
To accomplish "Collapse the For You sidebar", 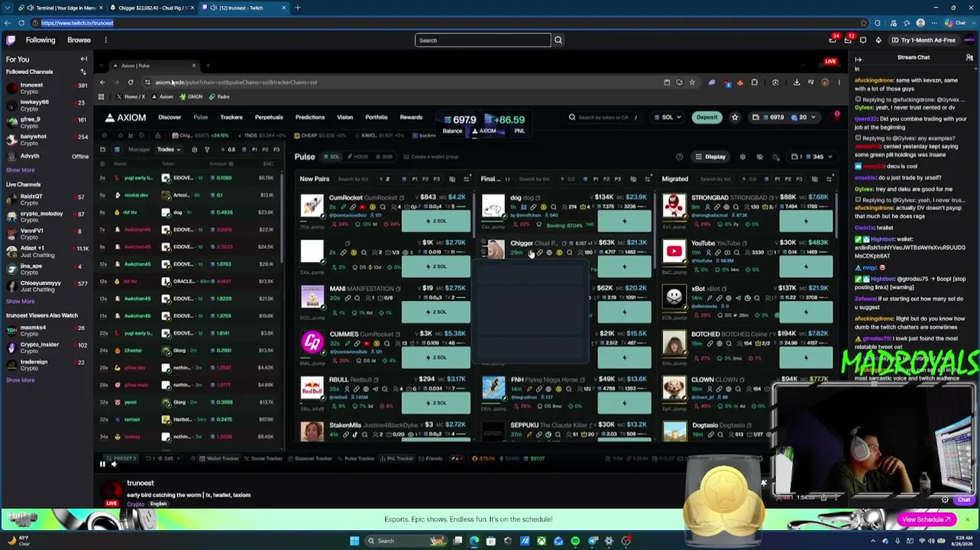I will 84,59.
